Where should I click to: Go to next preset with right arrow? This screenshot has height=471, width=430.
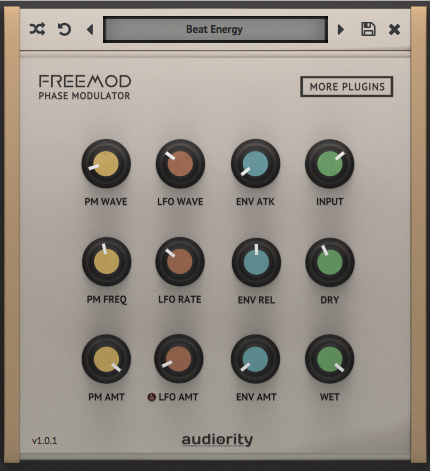click(x=340, y=30)
